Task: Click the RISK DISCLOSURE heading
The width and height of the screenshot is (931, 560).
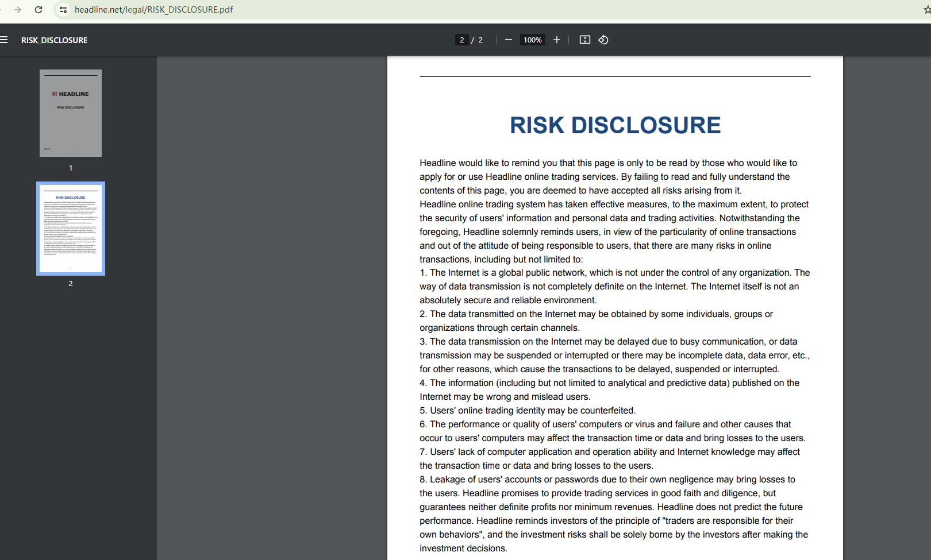Action: click(x=615, y=125)
